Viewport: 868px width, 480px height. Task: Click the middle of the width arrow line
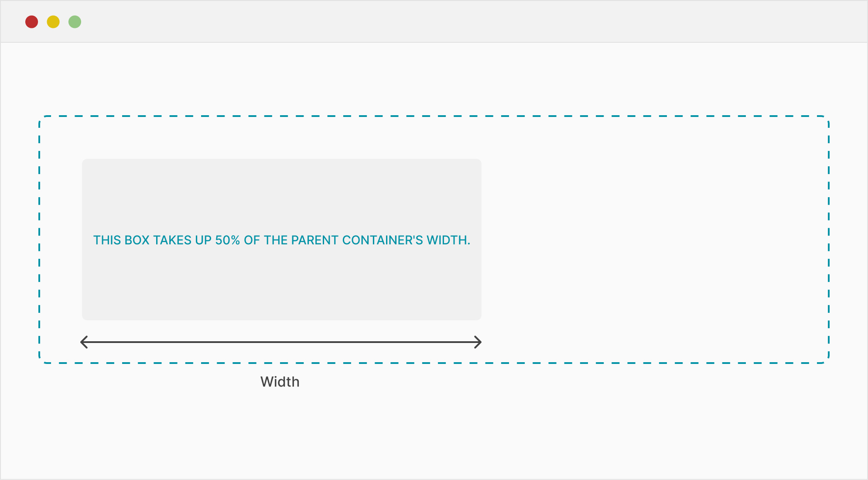pyautogui.click(x=281, y=342)
